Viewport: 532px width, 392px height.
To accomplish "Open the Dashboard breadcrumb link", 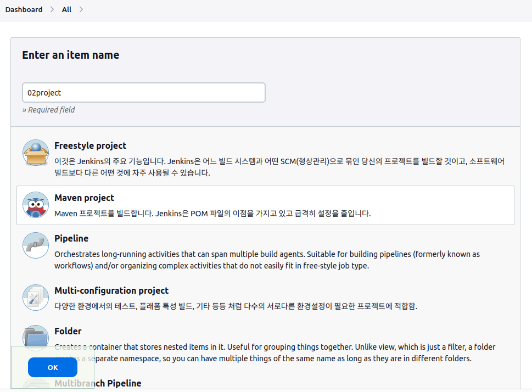I will 24,9.
